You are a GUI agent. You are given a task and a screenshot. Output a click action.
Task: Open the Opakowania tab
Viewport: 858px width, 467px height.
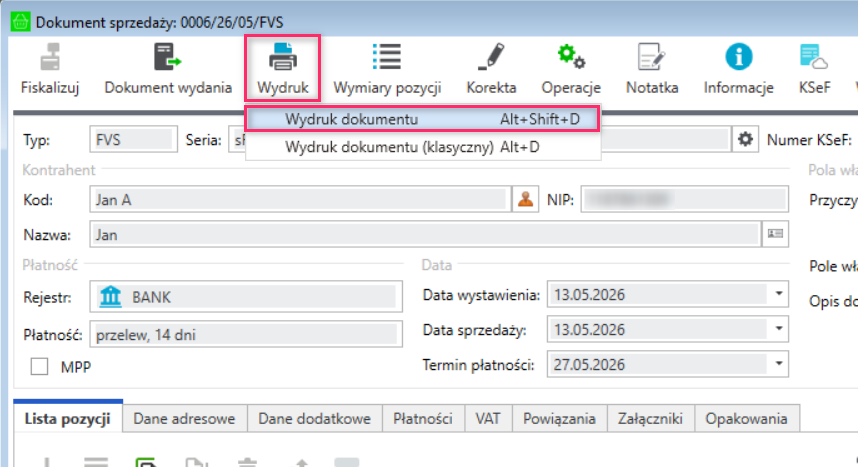[x=746, y=419]
